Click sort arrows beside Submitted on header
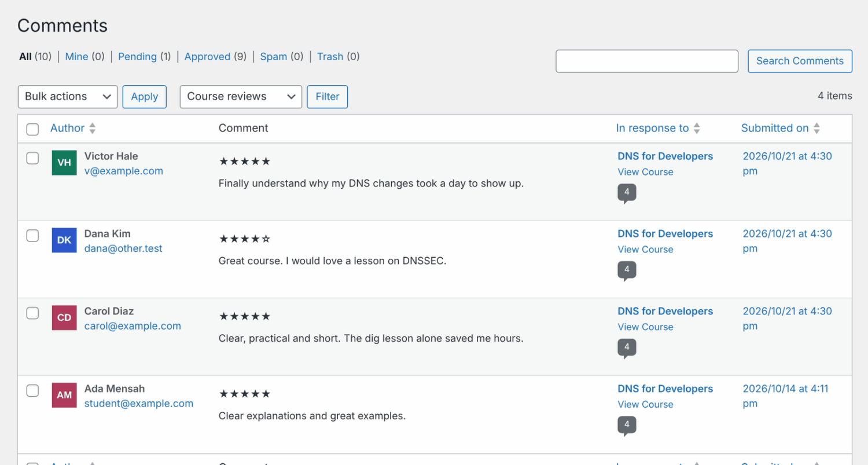Viewport: 868px width, 465px height. 816,129
